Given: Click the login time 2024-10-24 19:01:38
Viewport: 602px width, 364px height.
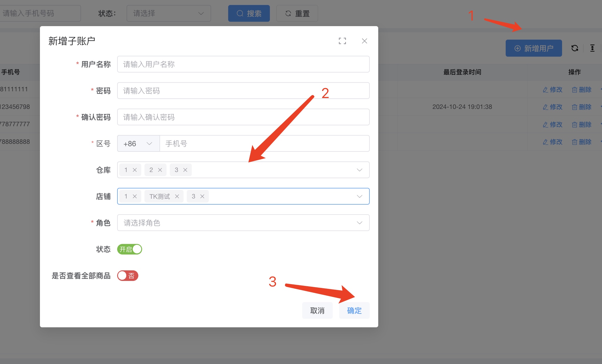Looking at the screenshot, I should pos(462,107).
